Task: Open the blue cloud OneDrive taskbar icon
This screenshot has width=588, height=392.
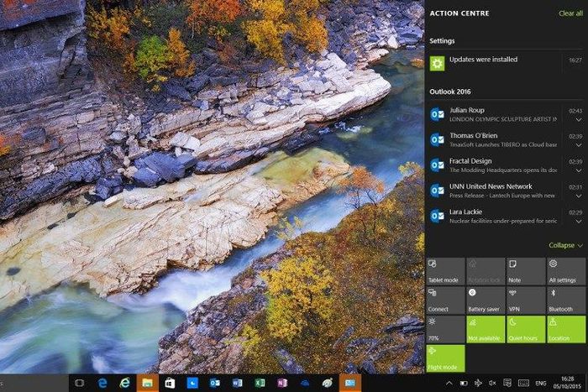Action: click(x=305, y=383)
